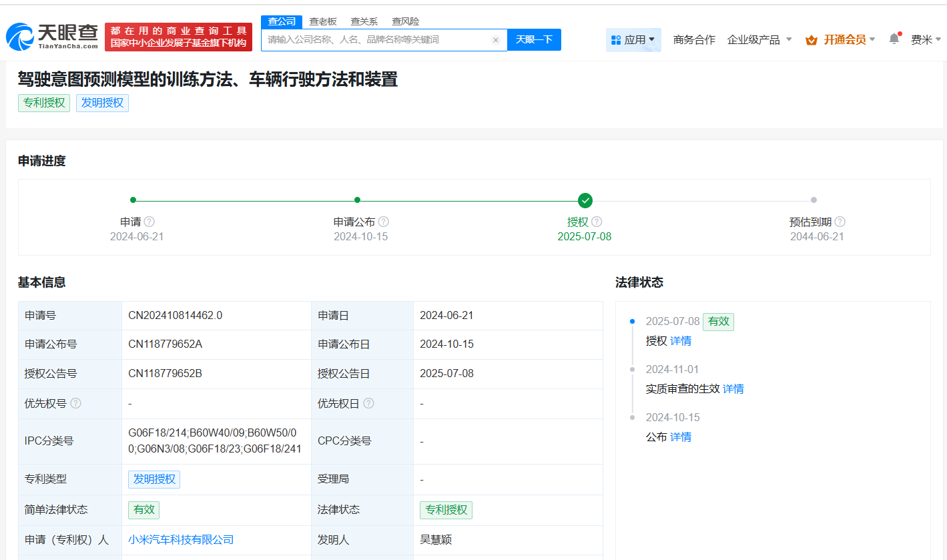Click help icon next to 申请公布
Image resolution: width=947 pixels, height=560 pixels.
click(383, 222)
